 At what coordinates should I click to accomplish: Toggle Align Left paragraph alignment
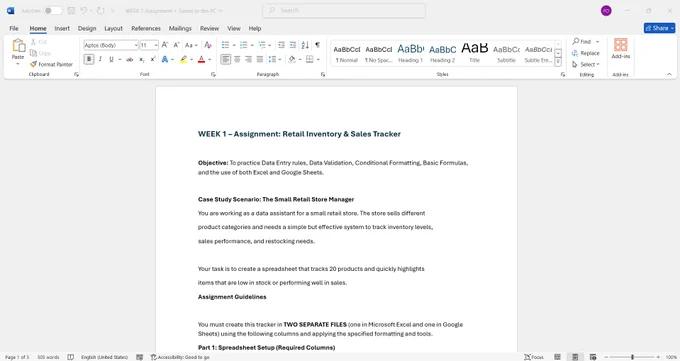pos(226,59)
